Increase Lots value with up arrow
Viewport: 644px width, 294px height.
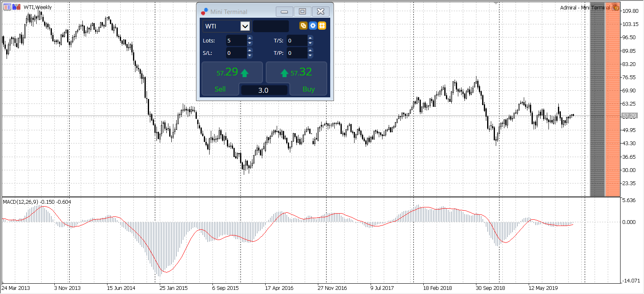(250, 38)
